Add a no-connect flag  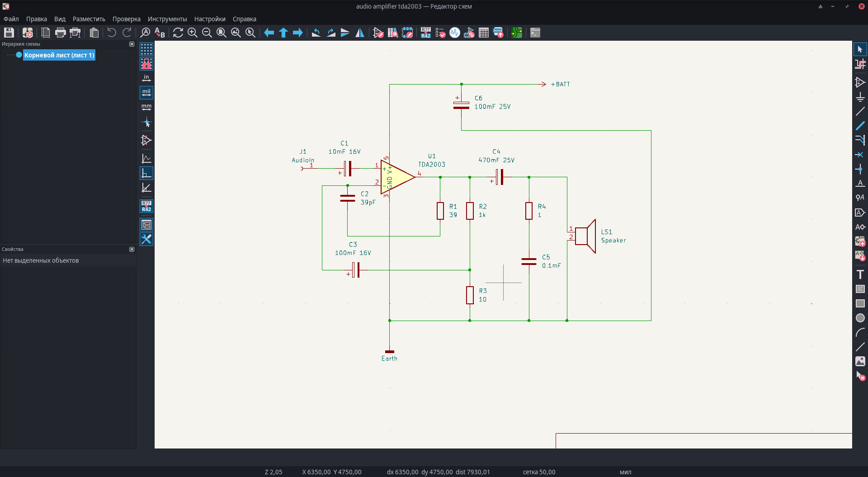tap(860, 155)
